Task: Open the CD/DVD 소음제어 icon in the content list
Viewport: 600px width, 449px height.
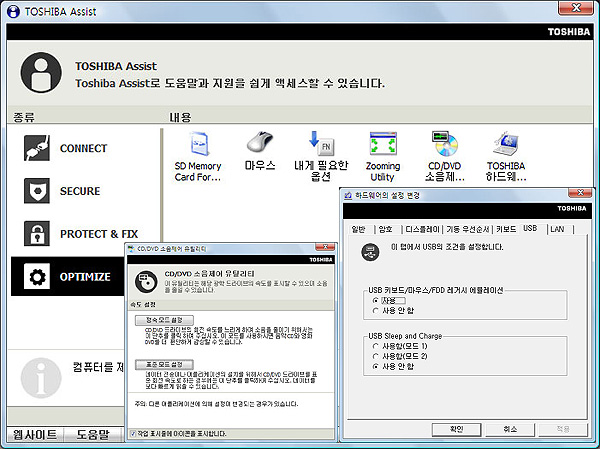Action: pos(445,144)
